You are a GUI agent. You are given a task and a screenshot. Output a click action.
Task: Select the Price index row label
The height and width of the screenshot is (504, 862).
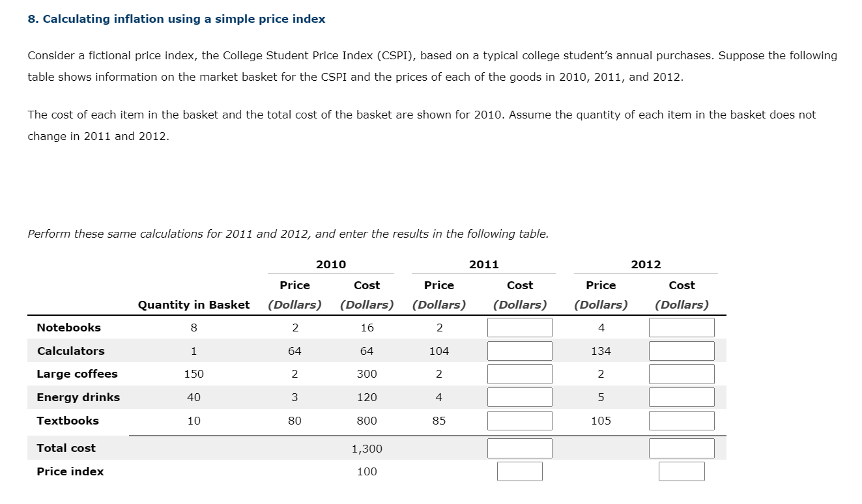tap(68, 471)
